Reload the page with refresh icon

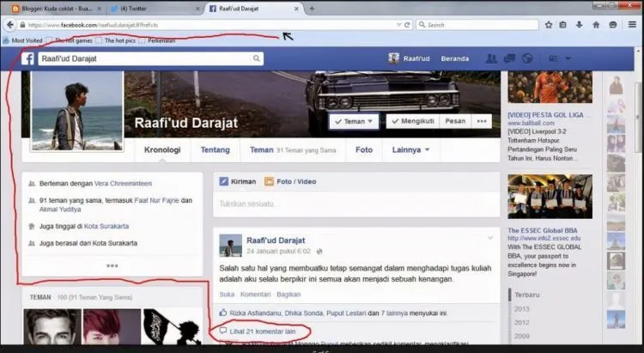click(x=407, y=25)
